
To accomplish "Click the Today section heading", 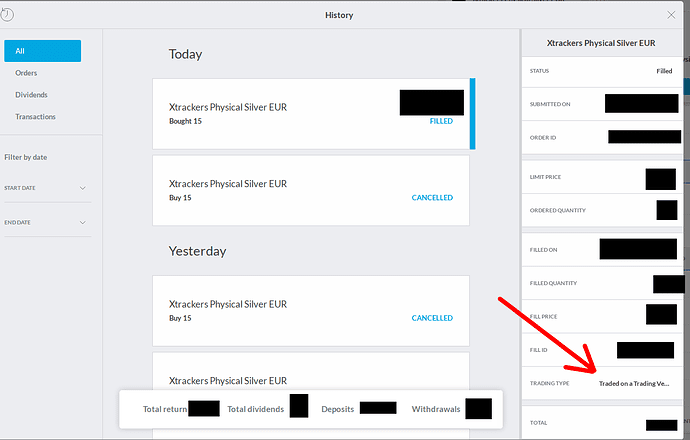I will 185,54.
